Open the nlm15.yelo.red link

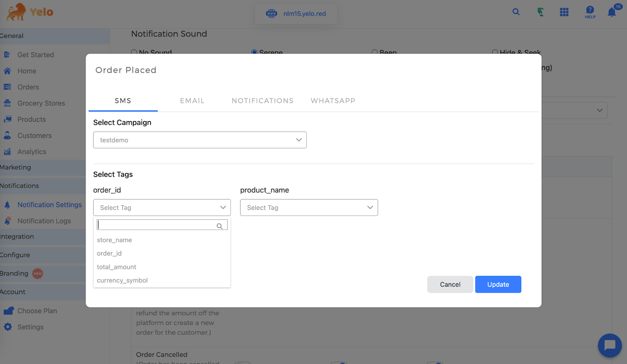[x=305, y=14]
